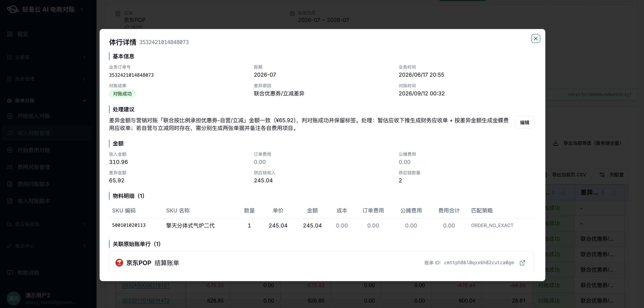The image size is (644, 308).
Task: Click 导出当前页 CSV button
Action: pos(567,175)
